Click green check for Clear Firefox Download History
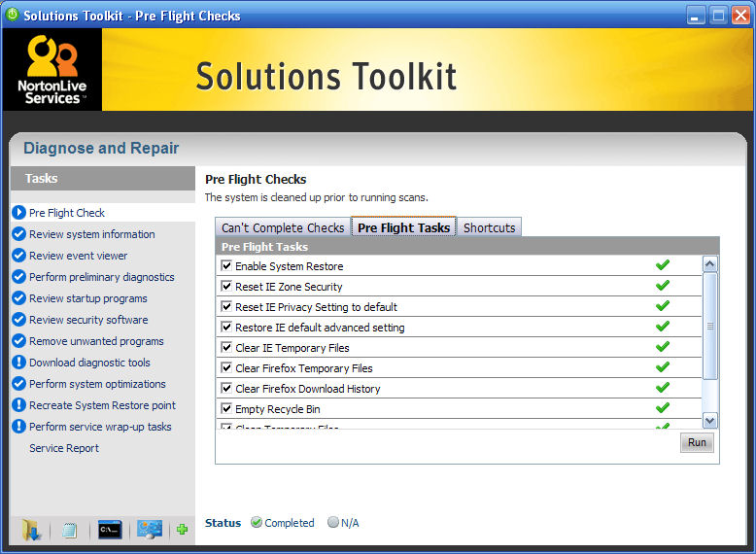The image size is (756, 554). click(663, 387)
